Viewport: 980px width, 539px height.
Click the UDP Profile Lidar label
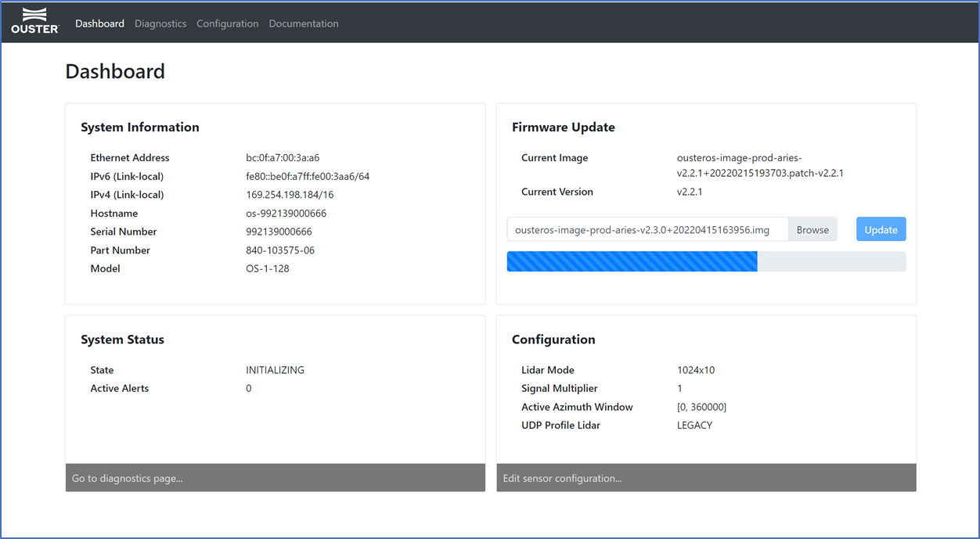(561, 426)
